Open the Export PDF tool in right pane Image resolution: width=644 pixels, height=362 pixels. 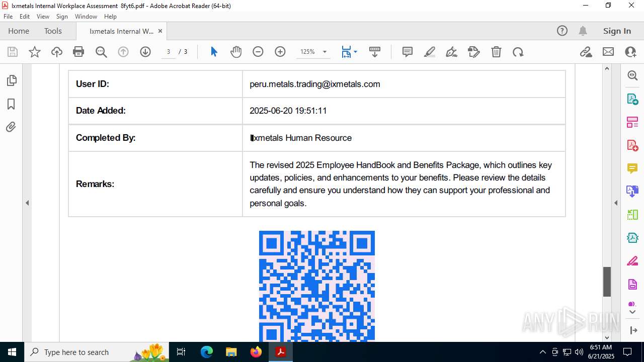point(632,99)
